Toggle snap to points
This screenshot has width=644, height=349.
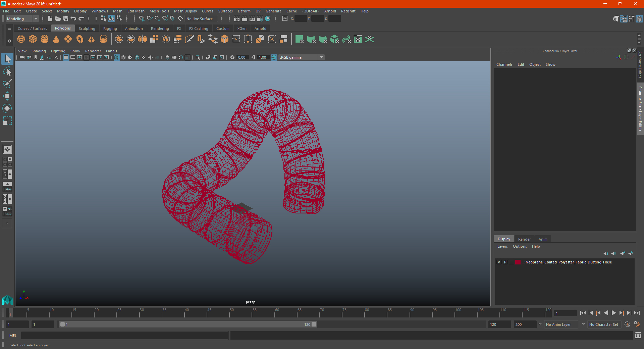point(157,19)
